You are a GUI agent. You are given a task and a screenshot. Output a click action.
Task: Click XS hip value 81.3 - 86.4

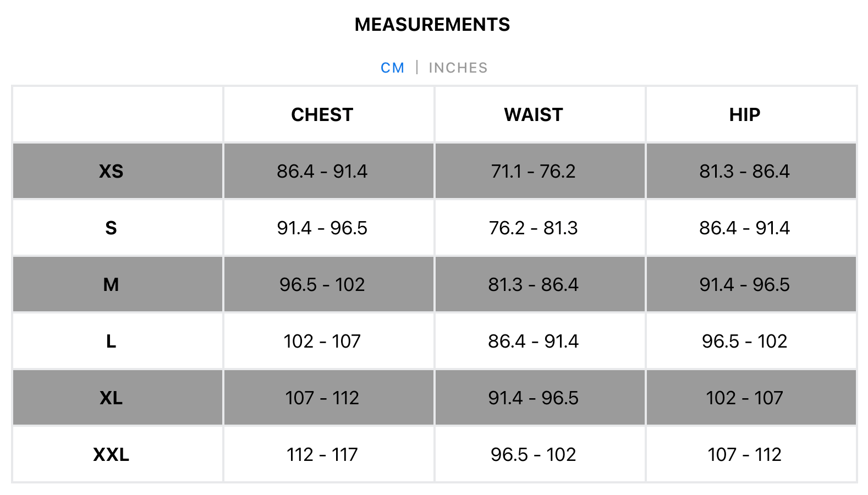click(745, 171)
